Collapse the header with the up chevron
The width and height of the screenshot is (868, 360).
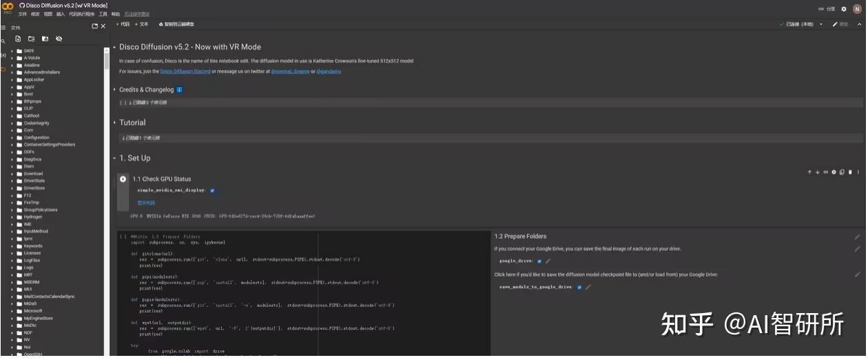pyautogui.click(x=859, y=24)
